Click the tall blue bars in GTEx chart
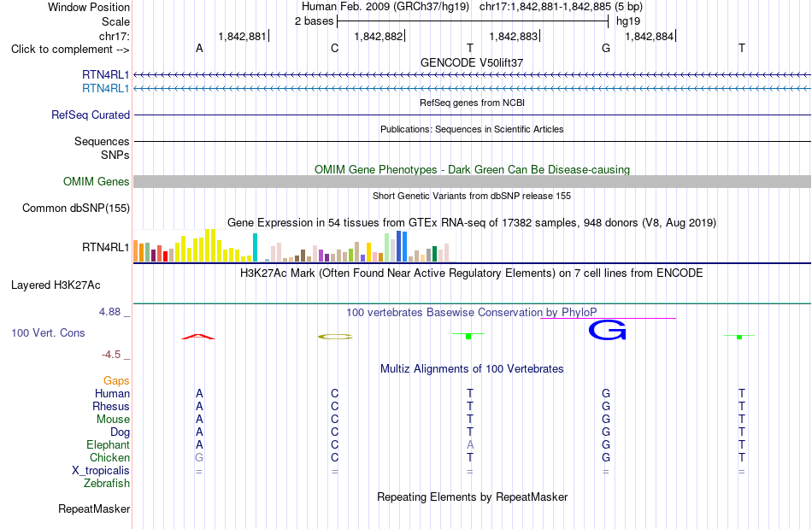The height and width of the screenshot is (529, 812). click(x=402, y=246)
